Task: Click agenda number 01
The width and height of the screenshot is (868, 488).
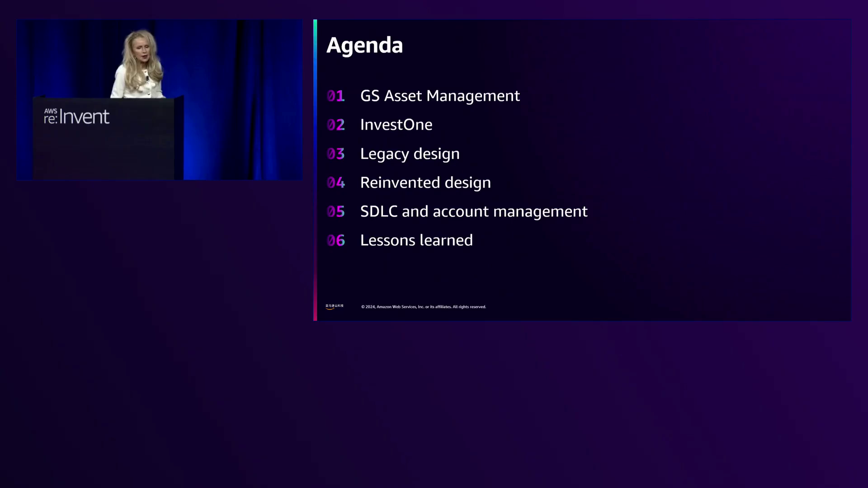Action: click(335, 96)
